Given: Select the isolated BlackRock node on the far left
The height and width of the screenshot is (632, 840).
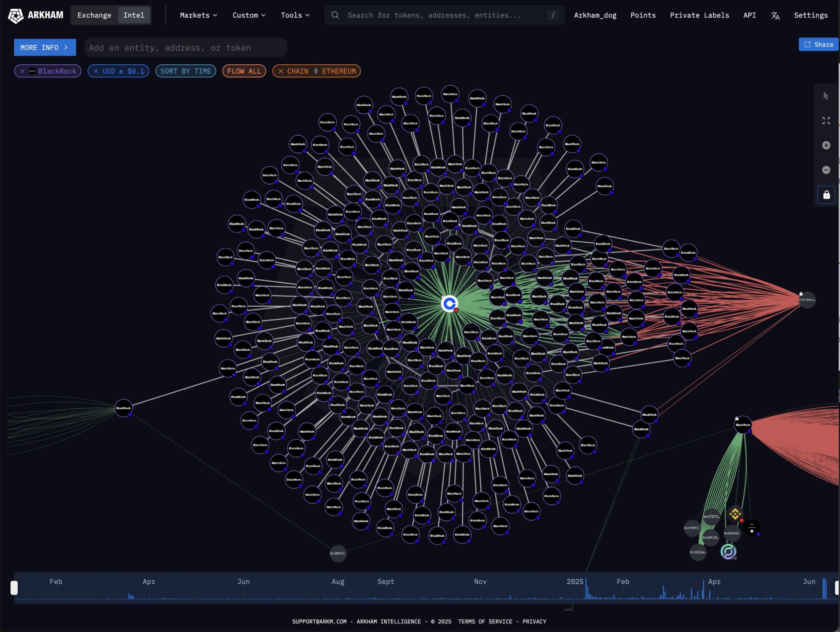Looking at the screenshot, I should 123,408.
